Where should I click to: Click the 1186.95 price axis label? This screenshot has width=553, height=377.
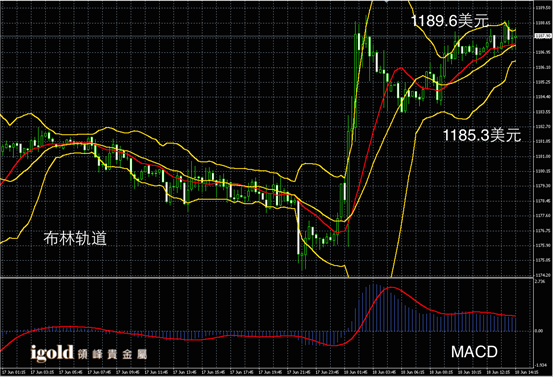click(x=543, y=52)
